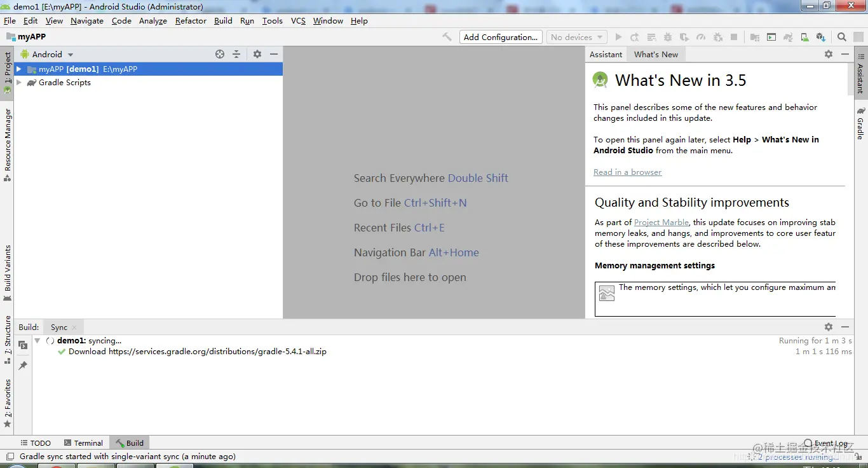Collapse the demo1: syncing build node
Screen dimensions: 868x468
[37, 341]
